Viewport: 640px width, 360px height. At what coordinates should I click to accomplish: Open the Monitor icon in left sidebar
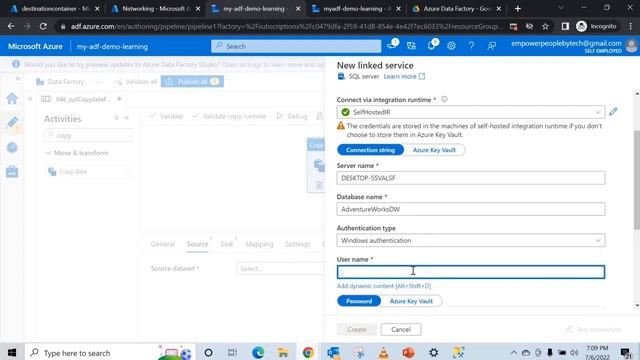(x=12, y=147)
